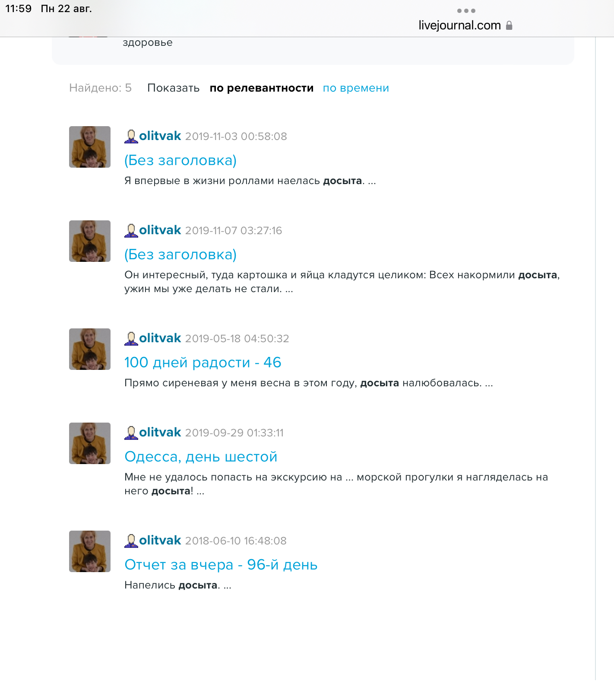
Task: Tap the three-dots menu above address bar
Action: [x=466, y=11]
